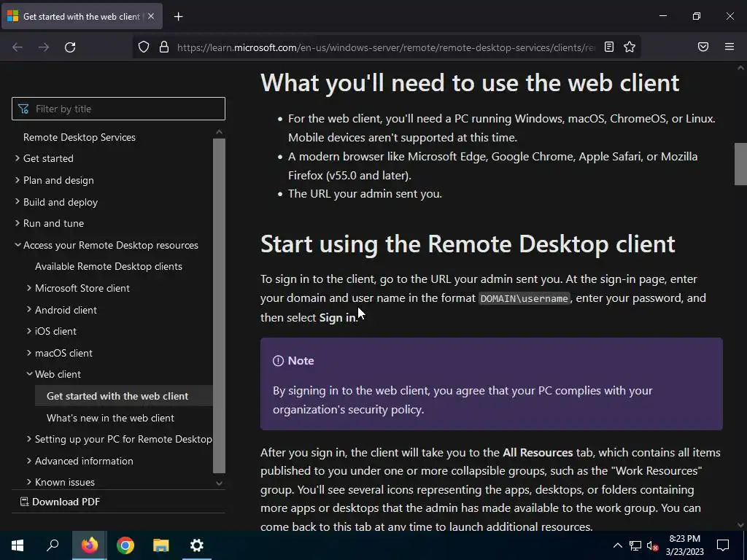Save page to Pocket icon
This screenshot has width=747, height=560.
703,47
